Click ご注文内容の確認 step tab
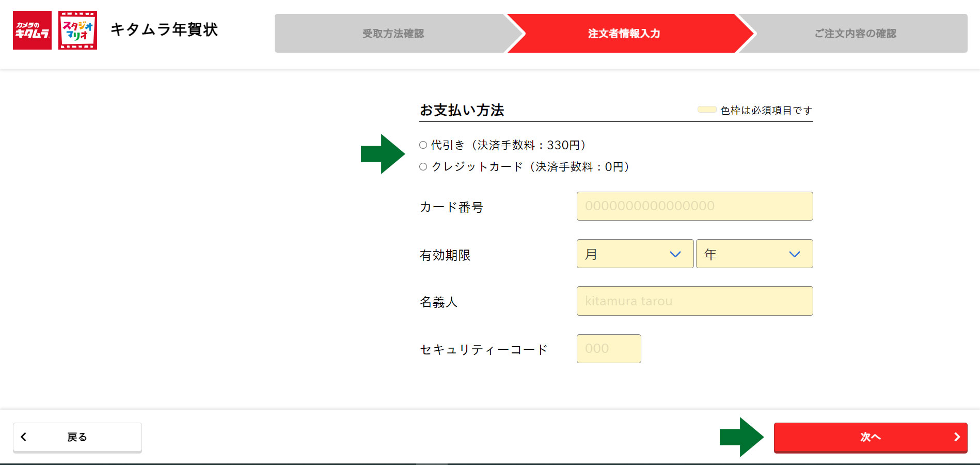 (855, 34)
